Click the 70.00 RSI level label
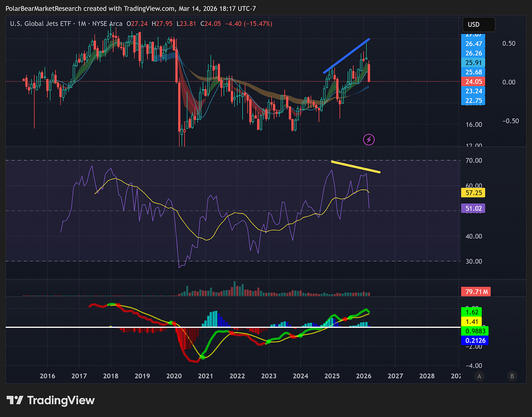 [474, 160]
